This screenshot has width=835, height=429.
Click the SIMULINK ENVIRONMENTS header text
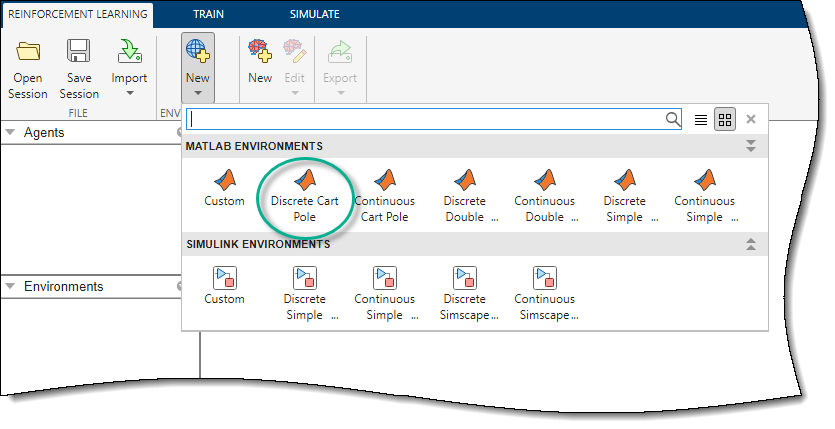[258, 244]
